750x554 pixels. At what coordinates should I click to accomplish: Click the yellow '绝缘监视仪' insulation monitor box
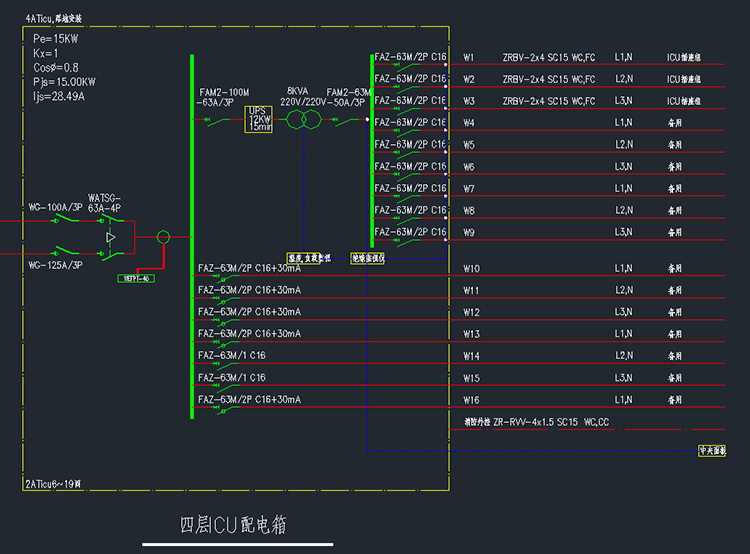click(367, 258)
